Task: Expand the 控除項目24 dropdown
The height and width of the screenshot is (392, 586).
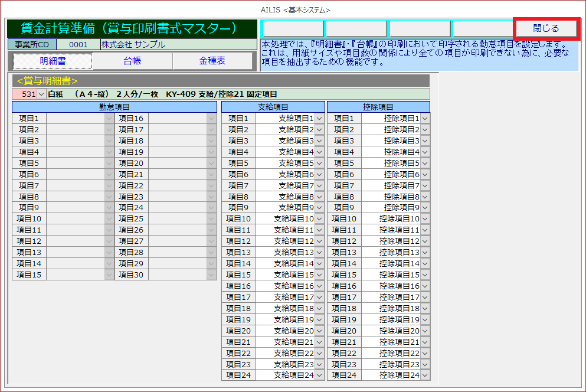Action: pyautogui.click(x=425, y=375)
